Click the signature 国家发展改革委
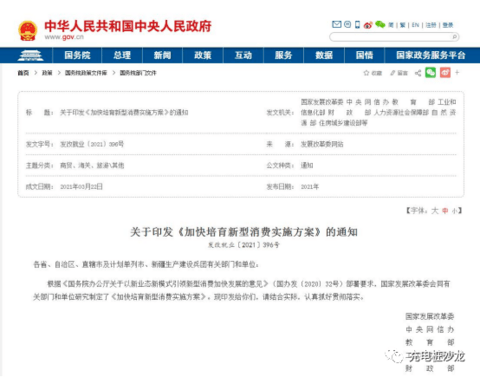This screenshot has height=377, width=480. click(430, 316)
